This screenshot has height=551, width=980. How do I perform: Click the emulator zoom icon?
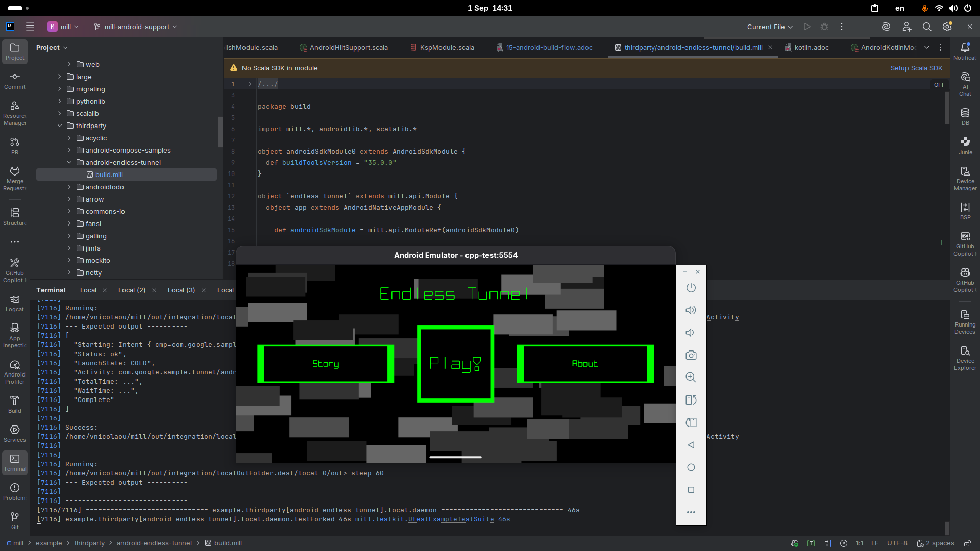691,378
